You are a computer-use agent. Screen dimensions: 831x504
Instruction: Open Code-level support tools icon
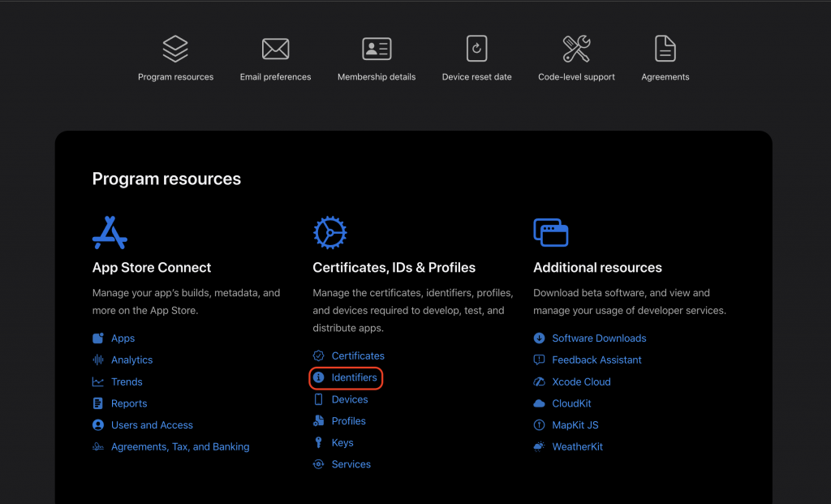[x=576, y=49]
